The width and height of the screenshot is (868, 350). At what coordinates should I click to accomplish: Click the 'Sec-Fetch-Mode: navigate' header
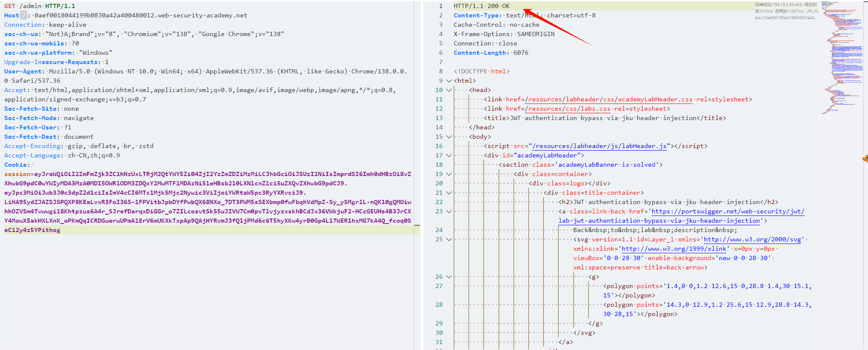(49, 118)
